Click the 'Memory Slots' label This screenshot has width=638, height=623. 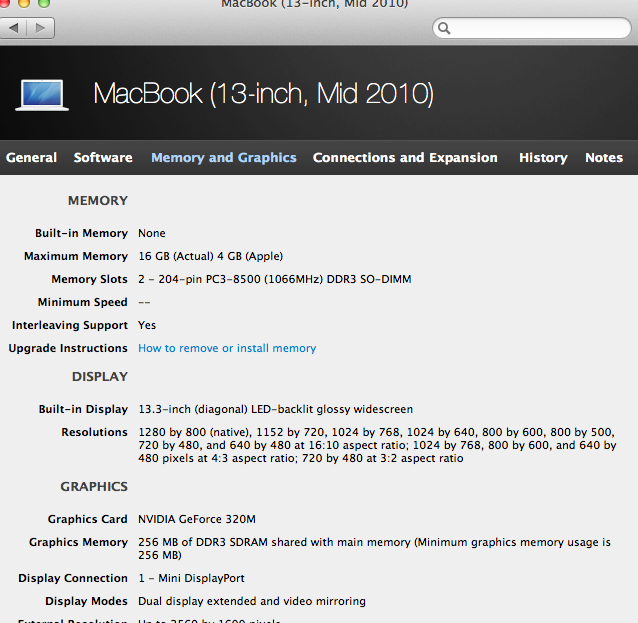[90, 279]
